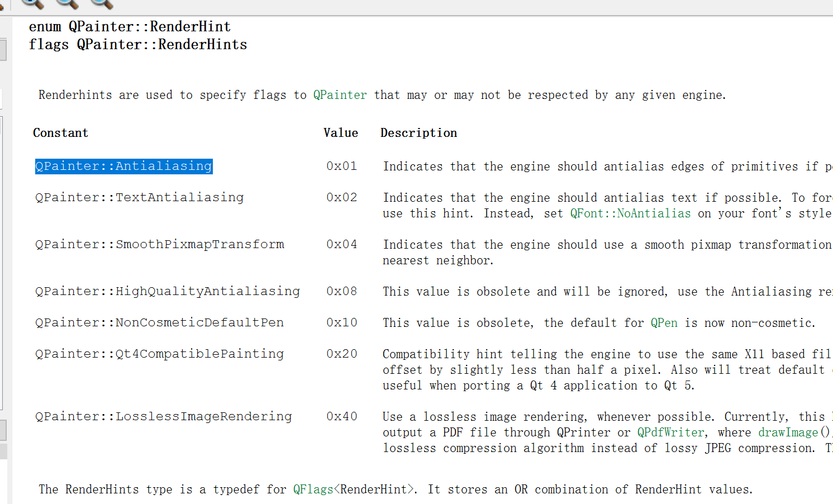Click the Description column header
The width and height of the screenshot is (833, 504).
(419, 133)
